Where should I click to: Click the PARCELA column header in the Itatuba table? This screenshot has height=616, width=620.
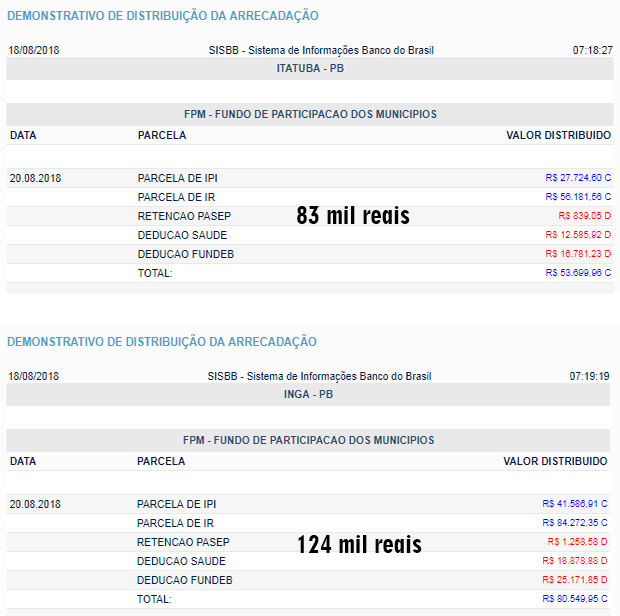(162, 135)
